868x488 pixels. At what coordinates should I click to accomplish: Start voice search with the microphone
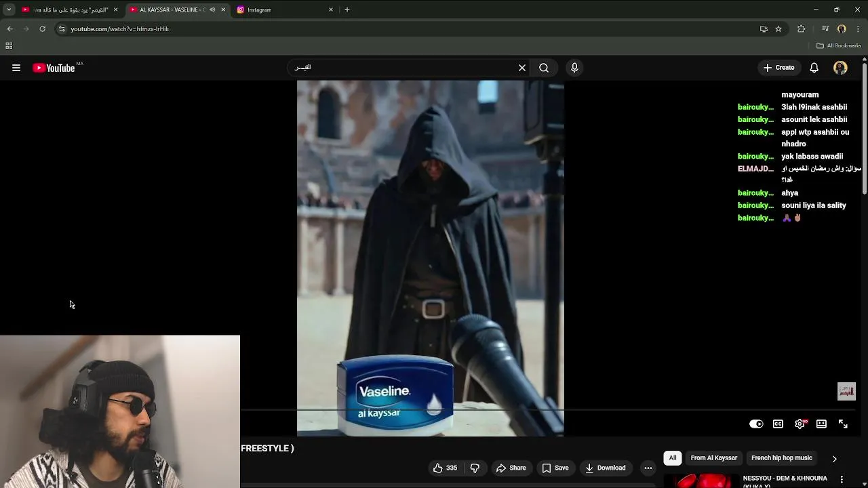pyautogui.click(x=574, y=68)
